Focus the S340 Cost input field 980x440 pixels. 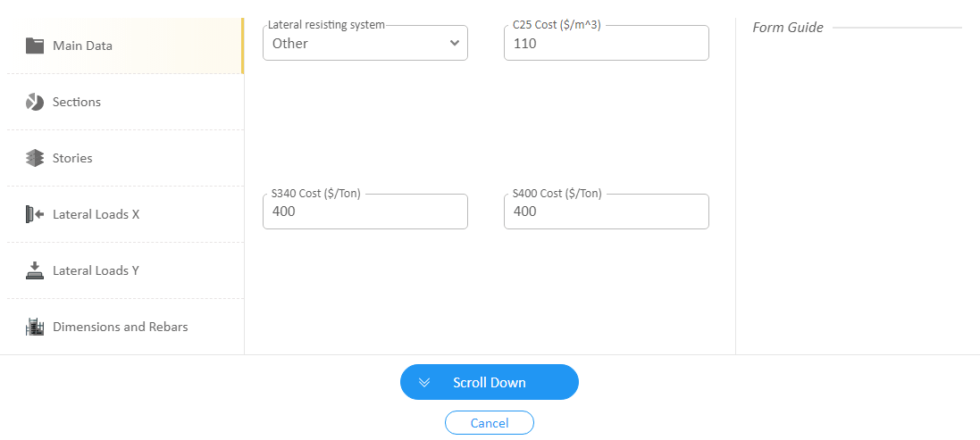[x=365, y=212]
